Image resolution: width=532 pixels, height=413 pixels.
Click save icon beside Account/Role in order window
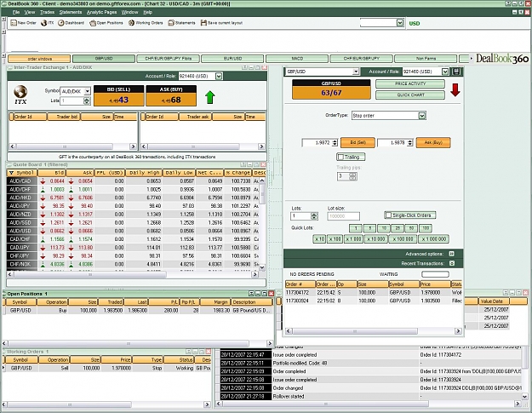pos(455,72)
